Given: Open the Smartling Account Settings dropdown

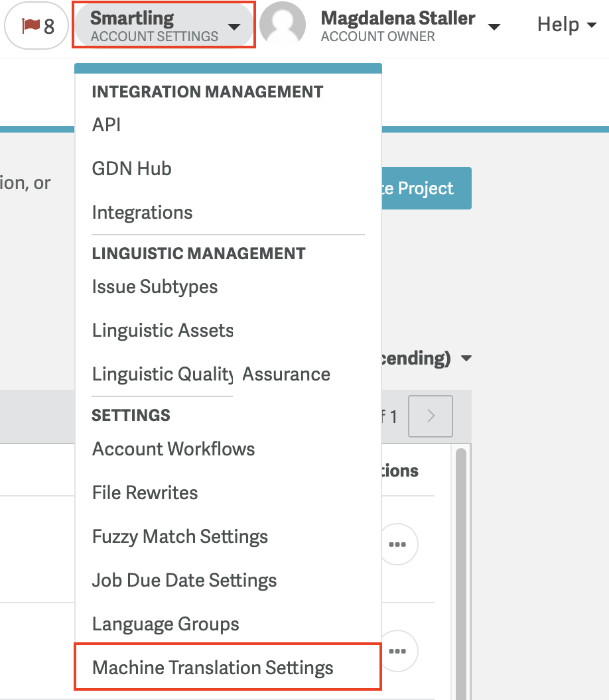Looking at the screenshot, I should (x=164, y=25).
